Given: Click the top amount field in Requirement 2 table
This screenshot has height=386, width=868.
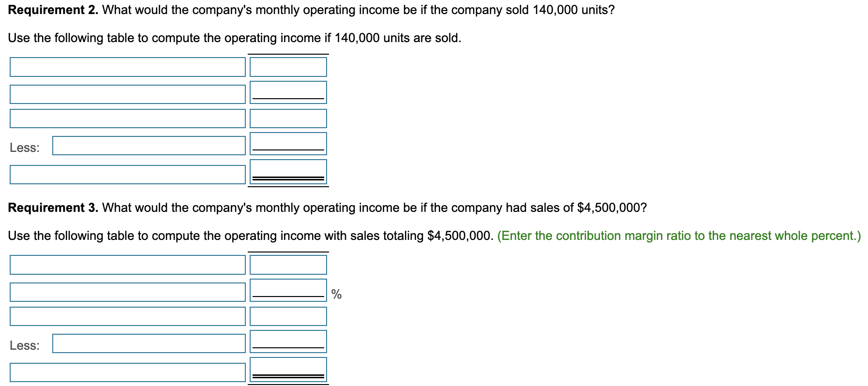Looking at the screenshot, I should point(288,67).
